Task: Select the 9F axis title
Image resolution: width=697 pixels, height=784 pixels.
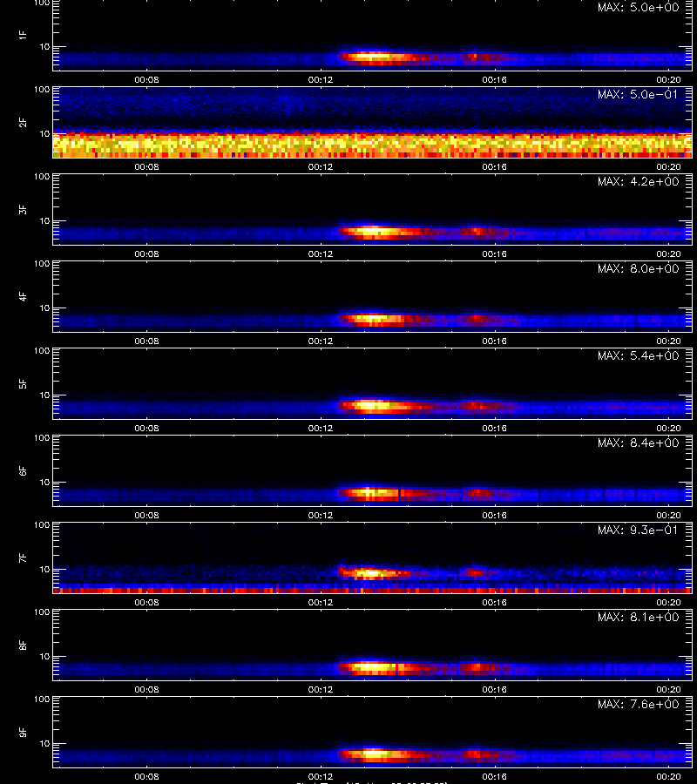Action: coord(23,732)
